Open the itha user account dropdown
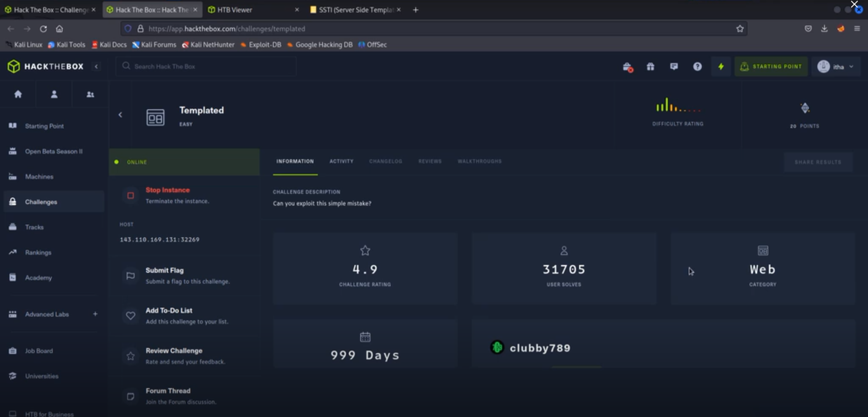The width and height of the screenshot is (868, 417). click(x=836, y=66)
